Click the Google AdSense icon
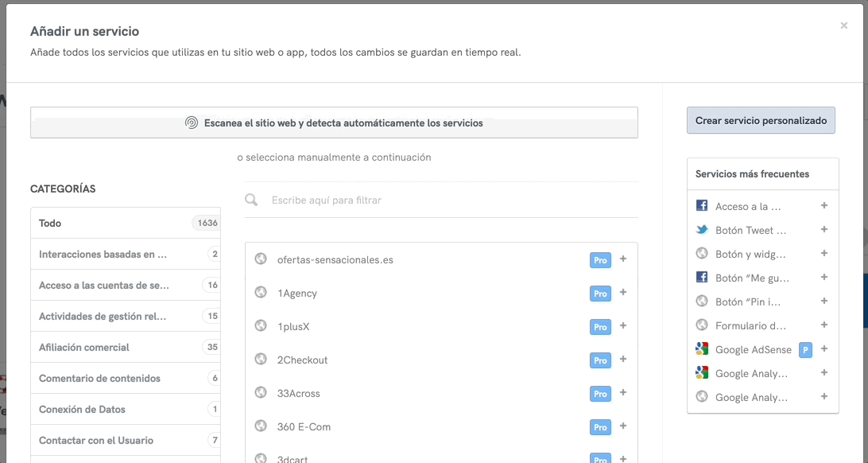The image size is (868, 463). click(702, 348)
